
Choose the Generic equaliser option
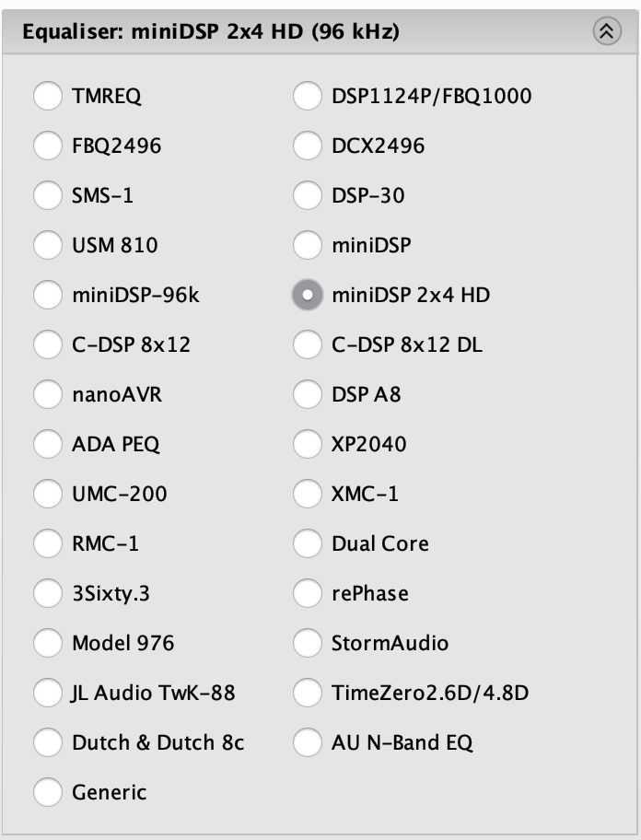click(x=48, y=792)
